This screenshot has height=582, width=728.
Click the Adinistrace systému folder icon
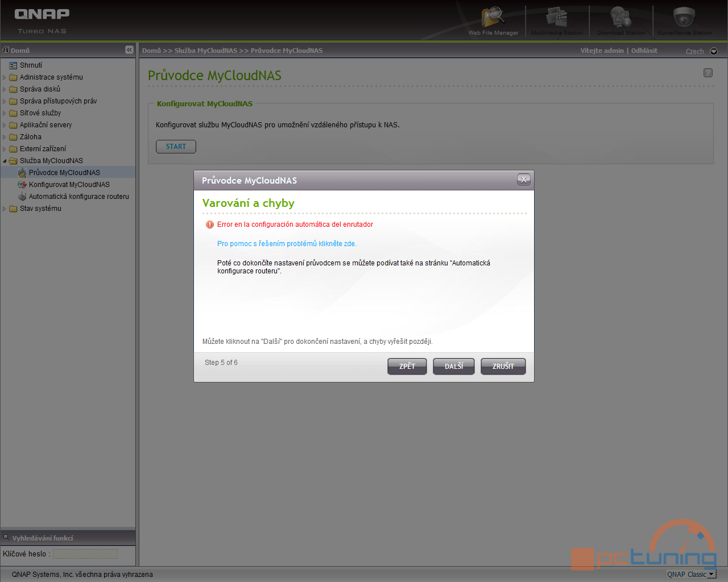tap(13, 77)
